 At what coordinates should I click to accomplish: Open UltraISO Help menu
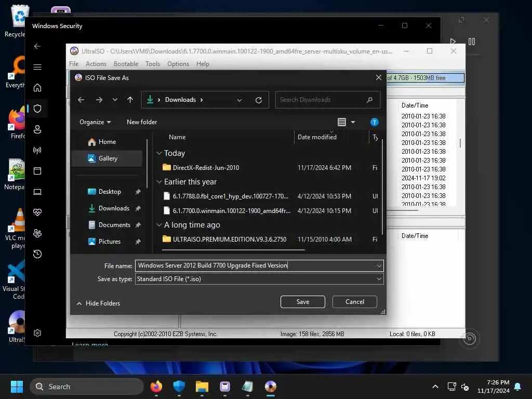pyautogui.click(x=203, y=64)
